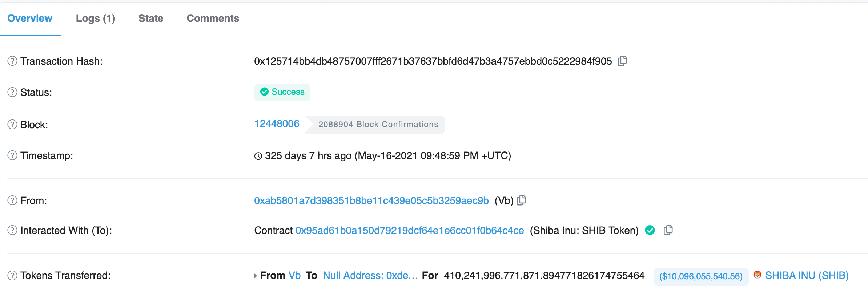Viewport: 868px width, 292px height.
Task: Click the Vb sender label link
Action: (295, 275)
